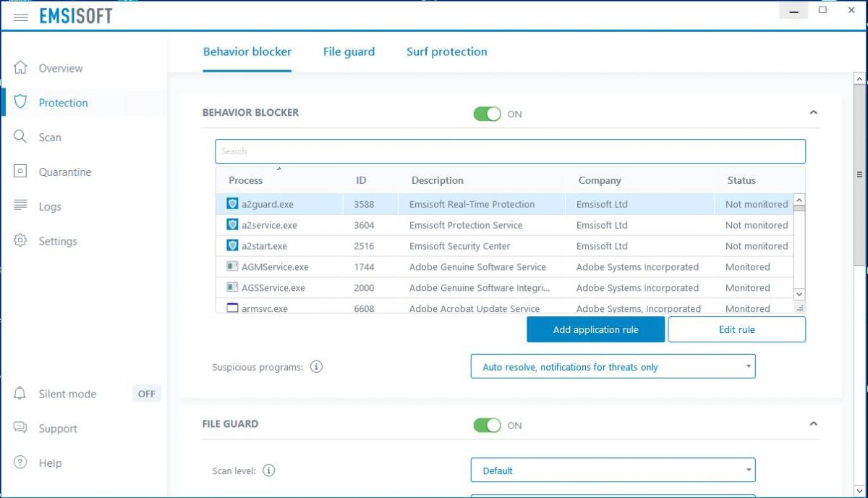868x498 pixels.
Task: Open the Scan section label
Action: [50, 137]
